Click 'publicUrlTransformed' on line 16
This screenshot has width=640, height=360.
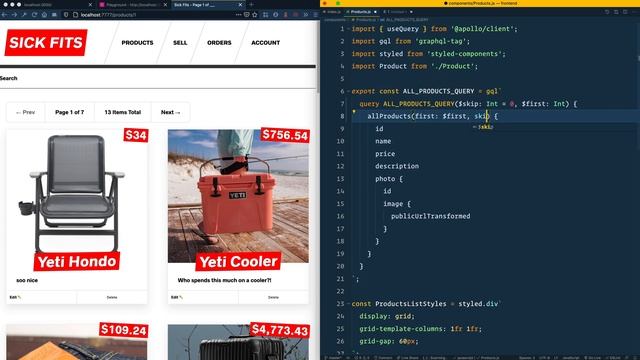(431, 216)
